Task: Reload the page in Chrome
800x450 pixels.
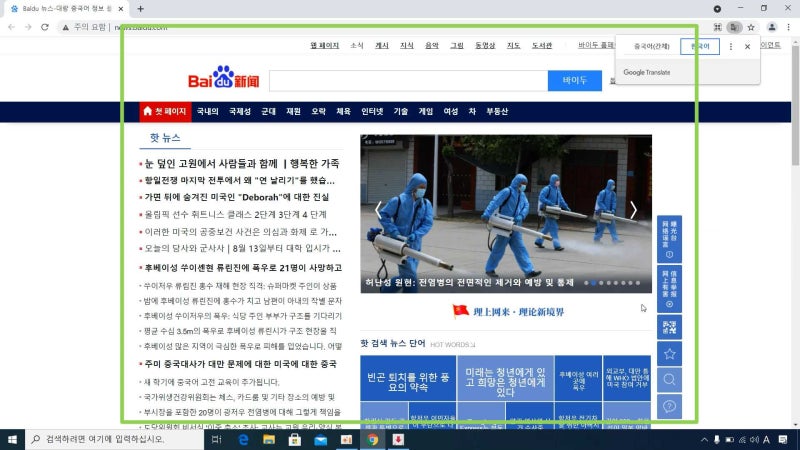Action: click(x=45, y=27)
